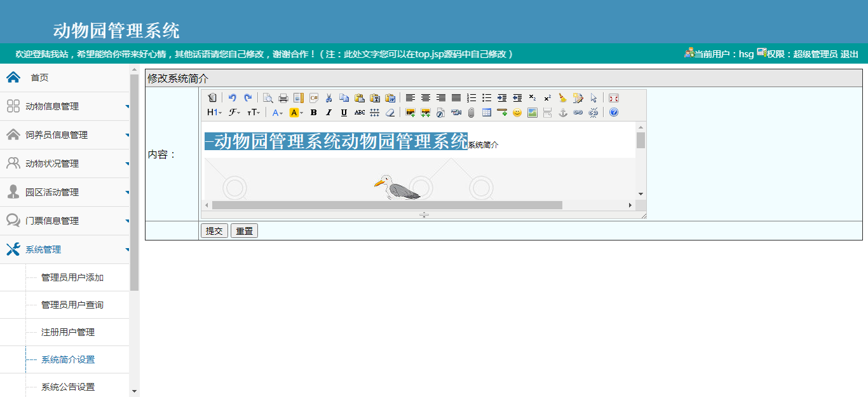This screenshot has height=397, width=868.
Task: Expand the 动物信息管理 sidebar menu
Action: [x=53, y=106]
